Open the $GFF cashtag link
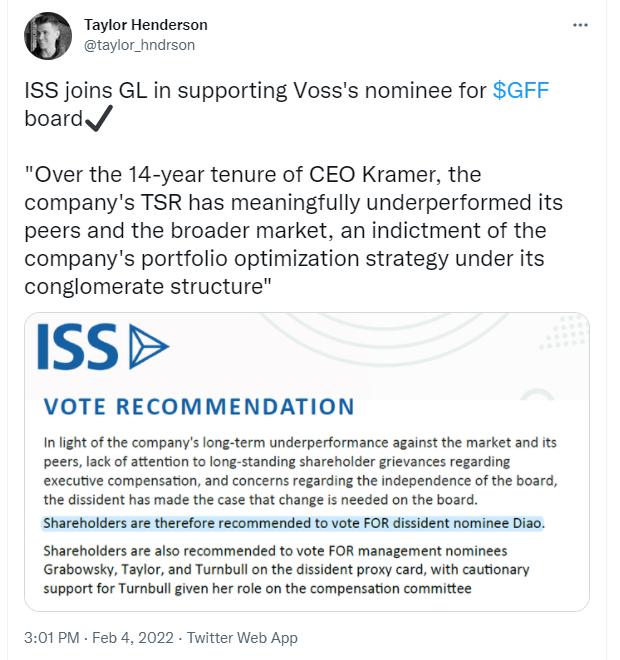The height and width of the screenshot is (660, 620). pos(521,91)
